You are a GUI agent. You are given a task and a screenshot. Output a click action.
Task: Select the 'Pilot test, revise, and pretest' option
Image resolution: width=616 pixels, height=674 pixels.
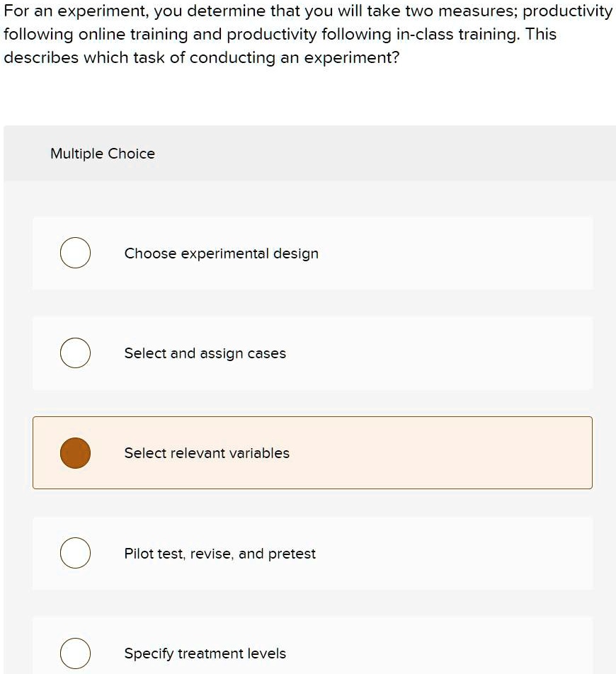(75, 553)
